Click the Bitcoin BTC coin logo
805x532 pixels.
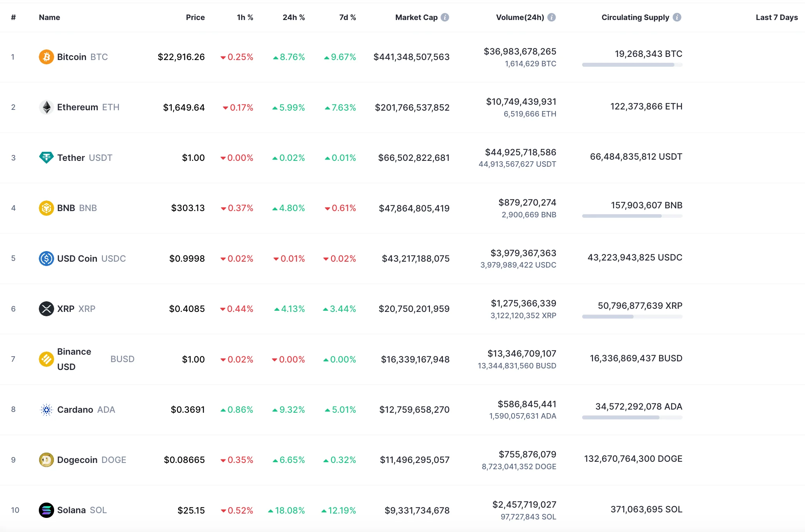coord(46,57)
